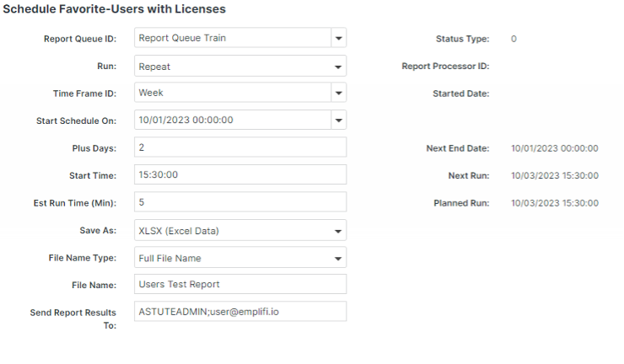Click the Planned Run date value

click(x=554, y=203)
